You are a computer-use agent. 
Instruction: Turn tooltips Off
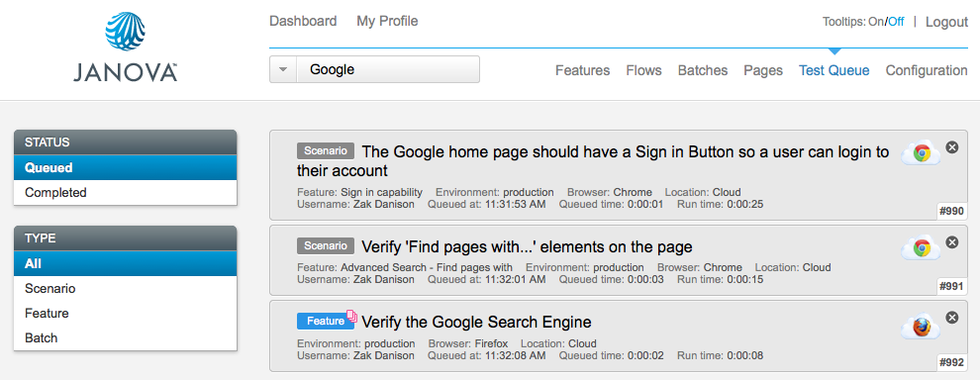(896, 22)
